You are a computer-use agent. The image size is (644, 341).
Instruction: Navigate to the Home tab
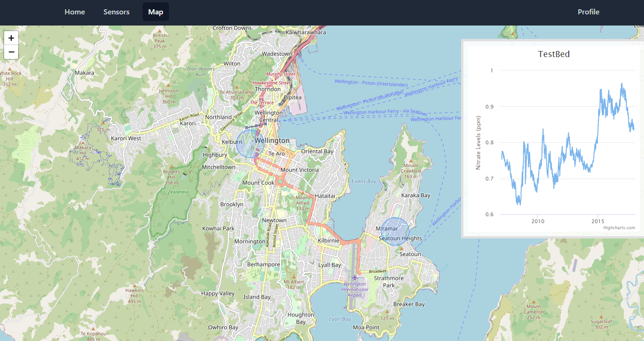(x=75, y=12)
